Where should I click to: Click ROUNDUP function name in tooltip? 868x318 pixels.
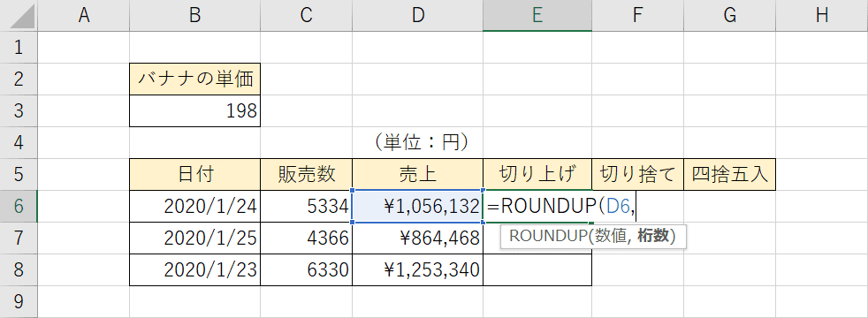coord(548,237)
